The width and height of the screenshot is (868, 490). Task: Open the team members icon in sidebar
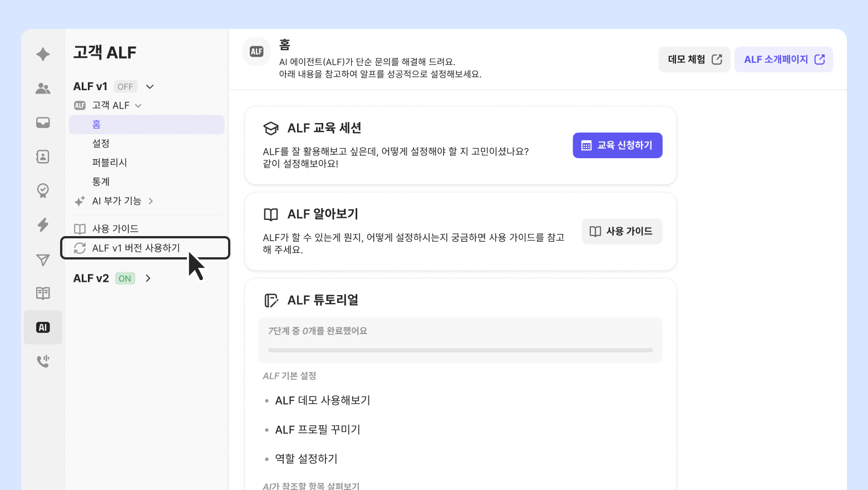coord(43,89)
